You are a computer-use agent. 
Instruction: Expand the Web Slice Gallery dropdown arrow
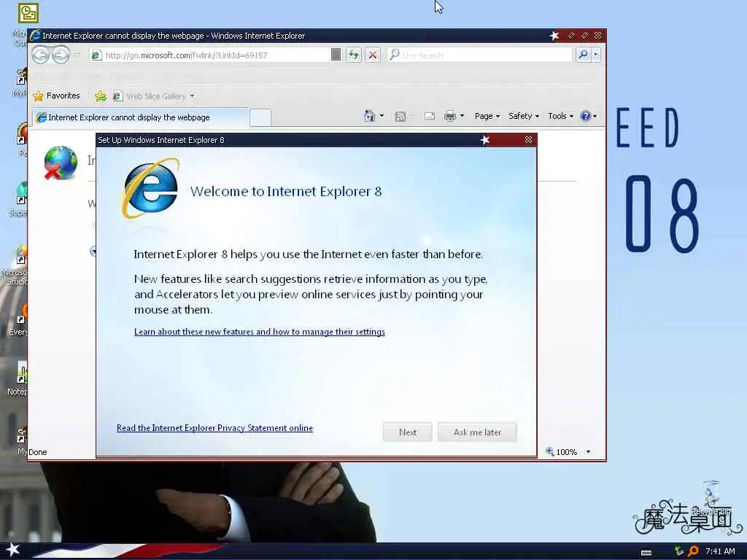192,96
